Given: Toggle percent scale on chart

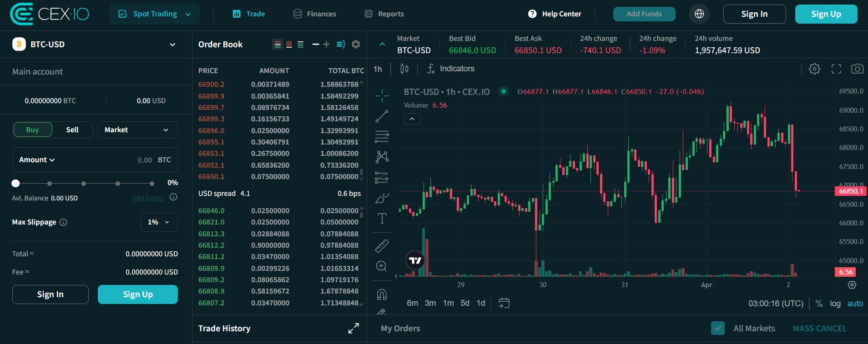Looking at the screenshot, I should 819,304.
